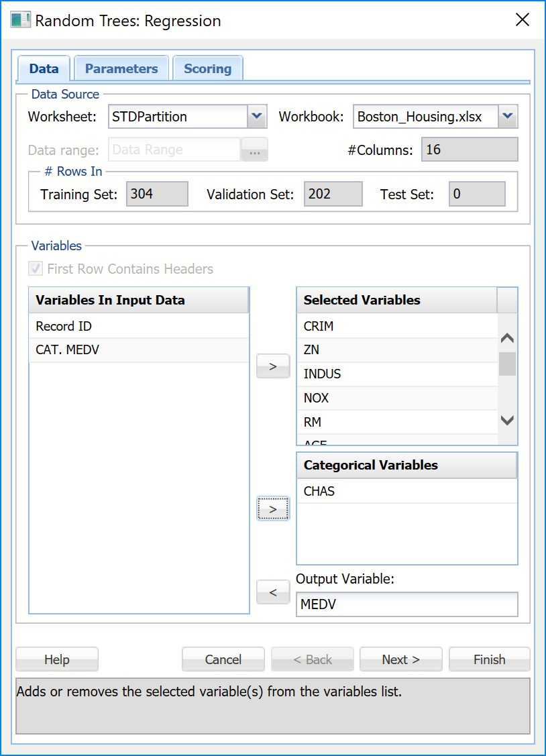Screen dimensions: 546x756
Task: Open the Scoring tab
Action: point(207,68)
